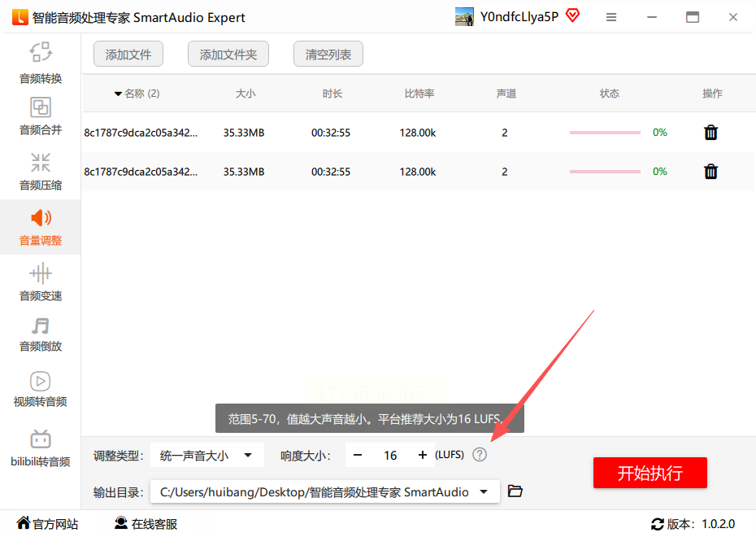The image size is (756, 537).
Task: Open the 音频倒放 reverse audio section
Action: [x=41, y=334]
